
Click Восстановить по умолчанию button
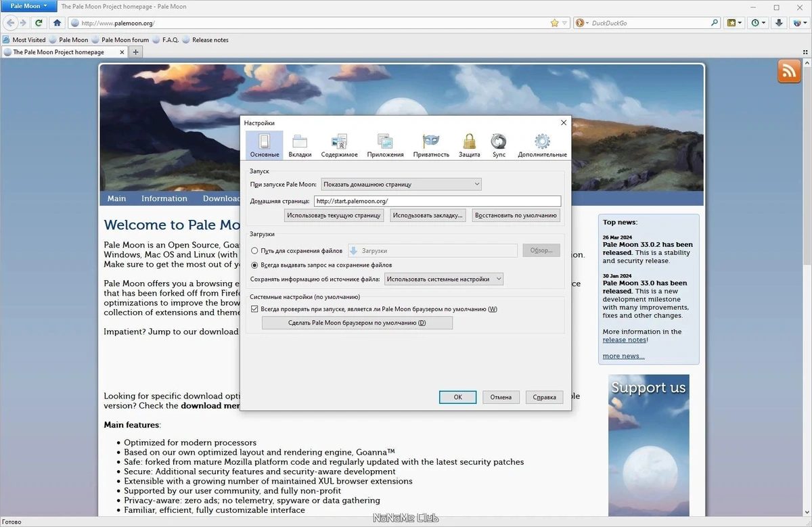tap(516, 215)
